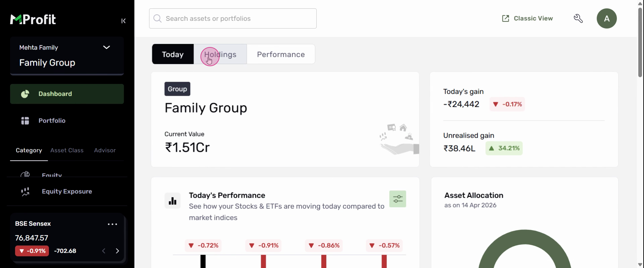Screen dimensions: 644x268
Task: Switch sidebar to Asset Class tab
Action: (x=67, y=150)
